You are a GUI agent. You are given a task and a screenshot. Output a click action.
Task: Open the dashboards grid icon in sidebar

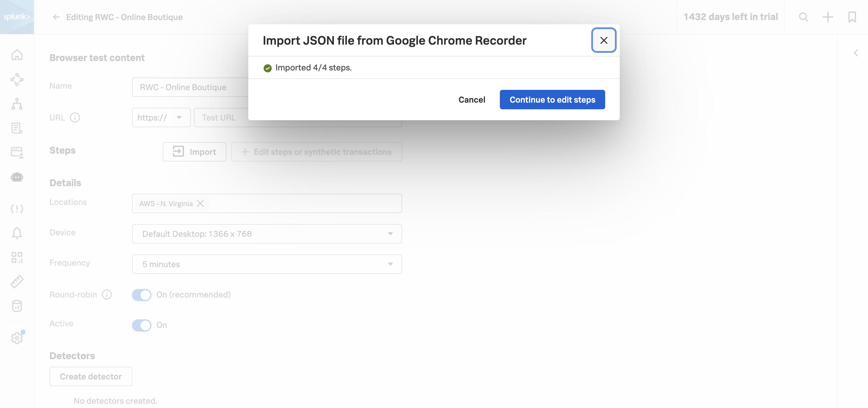click(17, 257)
